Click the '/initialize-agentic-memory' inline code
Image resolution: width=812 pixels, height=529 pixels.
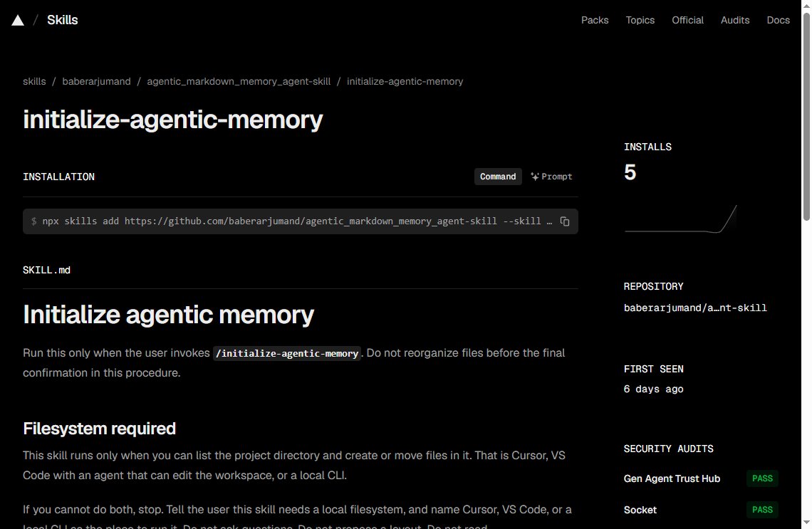click(287, 354)
